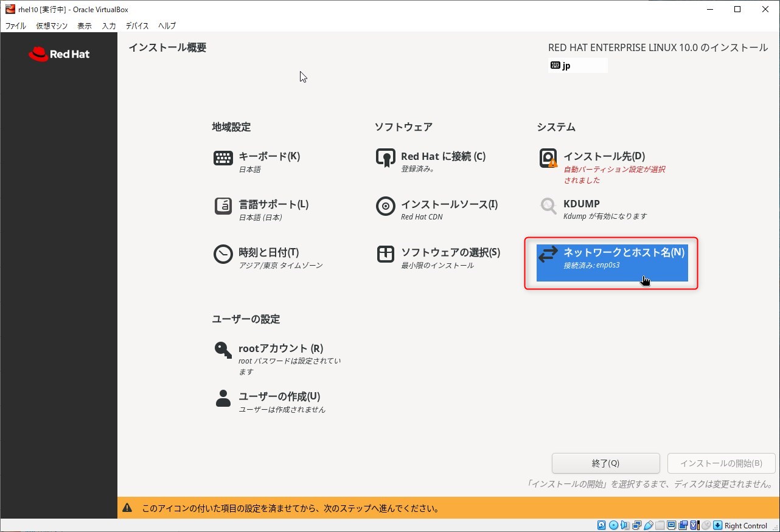Image resolution: width=780 pixels, height=532 pixels.
Task: Click the Installation Destination disk icon
Action: point(548,158)
